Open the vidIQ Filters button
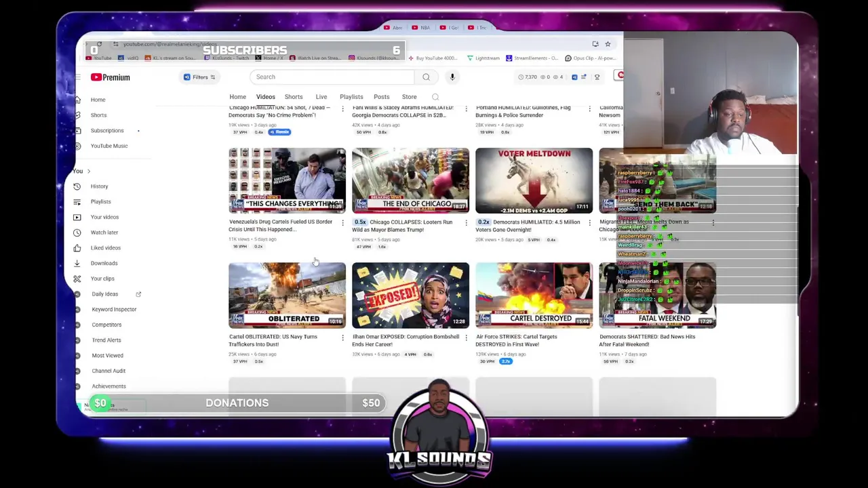This screenshot has width=868, height=488. (199, 77)
